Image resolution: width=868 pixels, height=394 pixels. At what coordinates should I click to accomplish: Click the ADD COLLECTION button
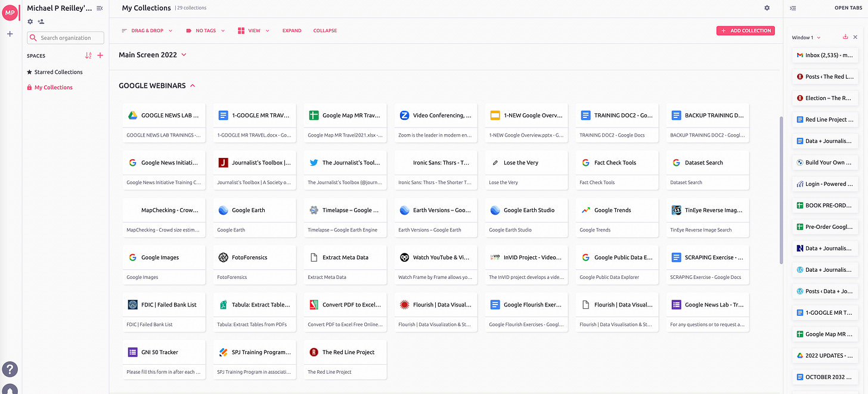745,30
